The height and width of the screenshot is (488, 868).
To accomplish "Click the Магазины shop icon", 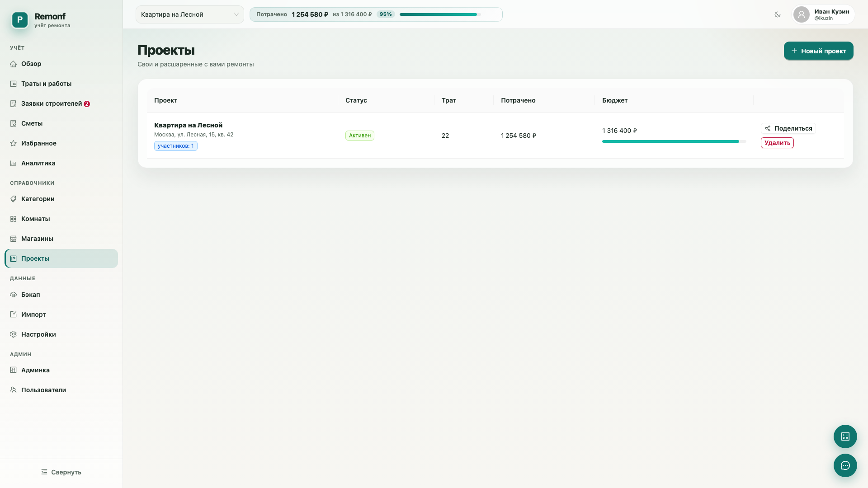I will click(x=14, y=239).
